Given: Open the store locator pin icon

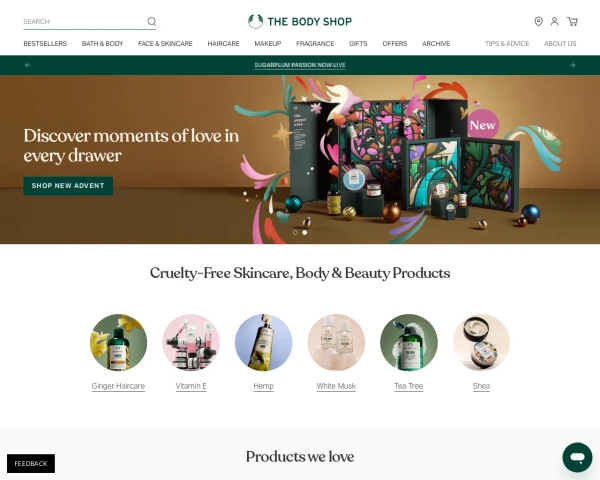Looking at the screenshot, I should point(538,21).
